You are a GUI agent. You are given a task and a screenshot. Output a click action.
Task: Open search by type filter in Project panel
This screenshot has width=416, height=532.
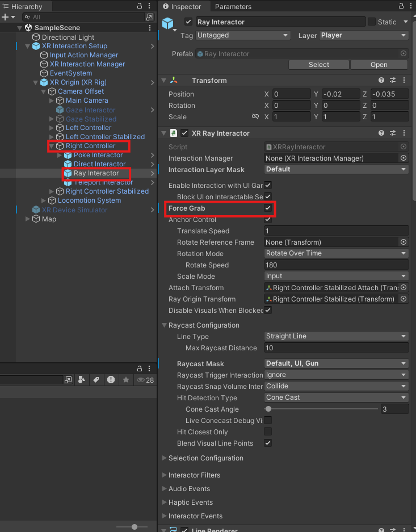(81, 380)
